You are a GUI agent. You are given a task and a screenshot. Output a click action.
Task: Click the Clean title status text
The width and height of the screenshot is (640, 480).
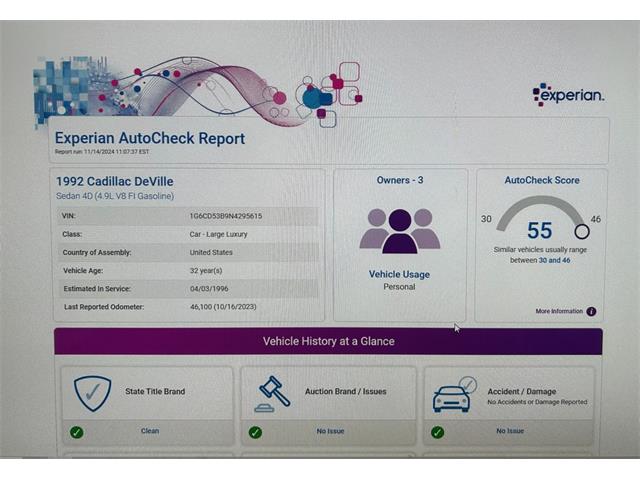[149, 431]
